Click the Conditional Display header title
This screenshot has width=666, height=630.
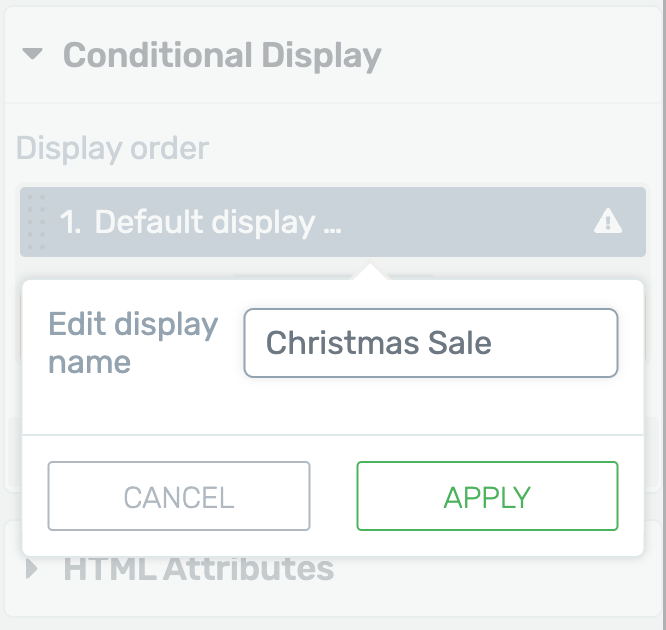click(222, 56)
